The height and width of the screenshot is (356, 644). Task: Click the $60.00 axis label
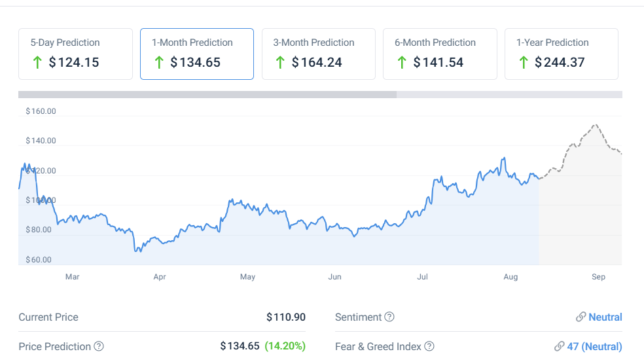click(39, 260)
